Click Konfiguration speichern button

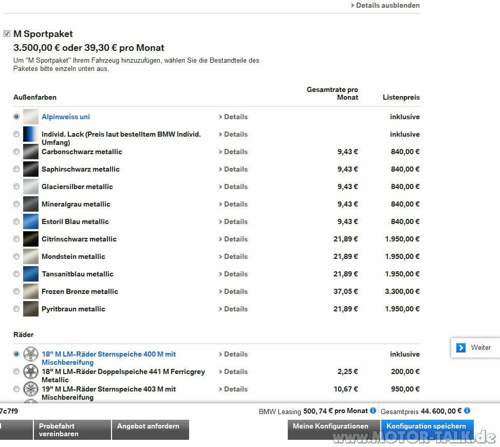(x=427, y=430)
